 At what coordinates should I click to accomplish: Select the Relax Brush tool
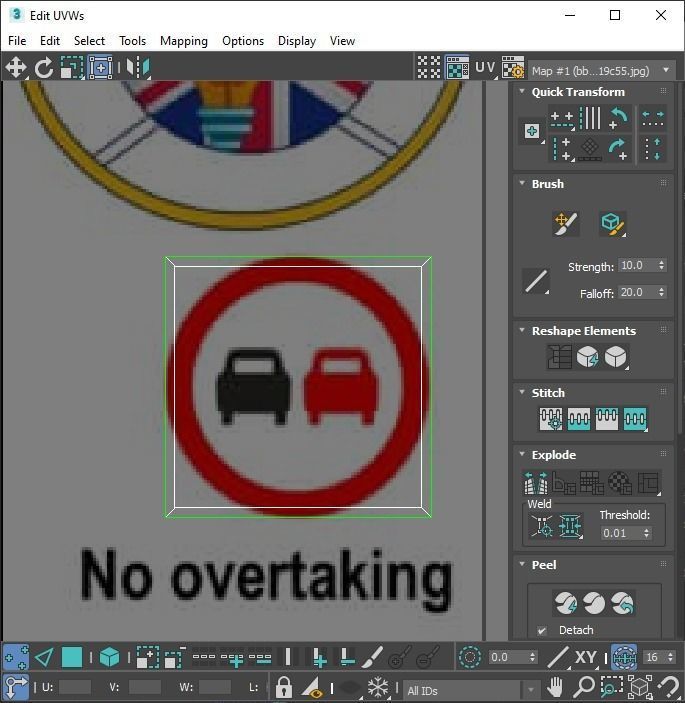pos(612,224)
